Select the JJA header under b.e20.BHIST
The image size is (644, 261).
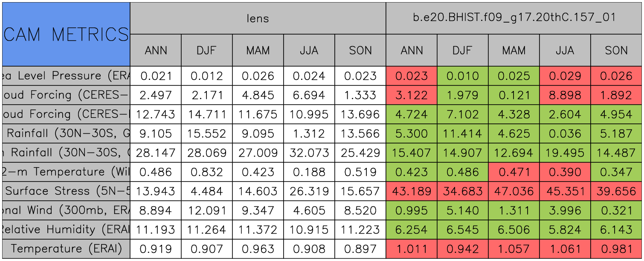(565, 50)
